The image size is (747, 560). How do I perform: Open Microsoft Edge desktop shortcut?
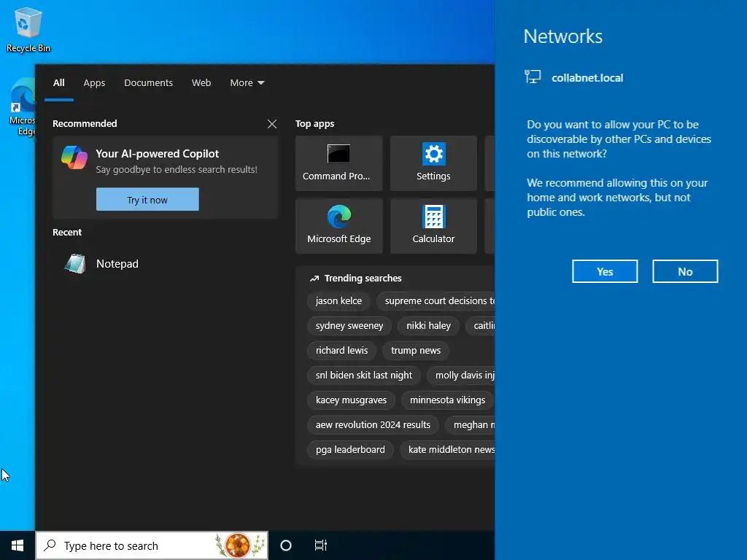point(21,107)
